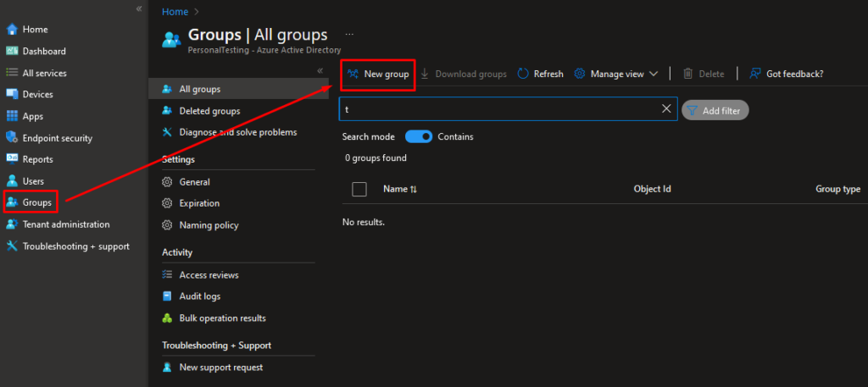Click the Groups header icon beside title
Screen dimensions: 868x387
(171, 40)
